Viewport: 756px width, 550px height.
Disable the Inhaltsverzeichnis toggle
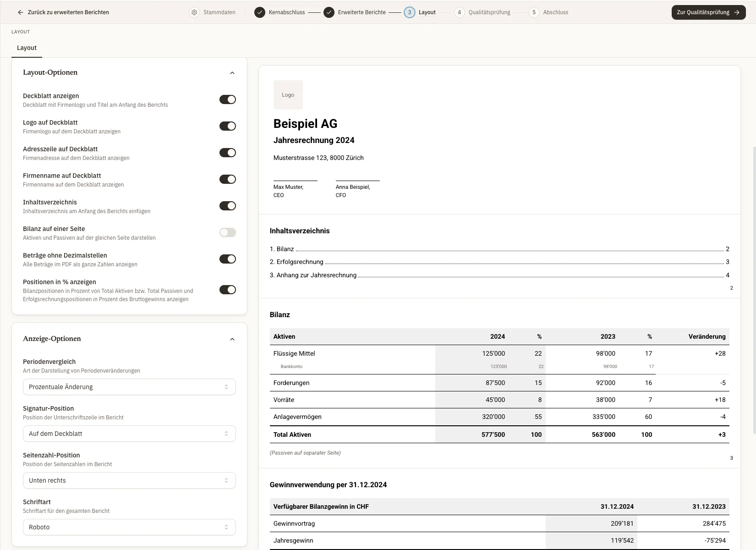click(228, 206)
